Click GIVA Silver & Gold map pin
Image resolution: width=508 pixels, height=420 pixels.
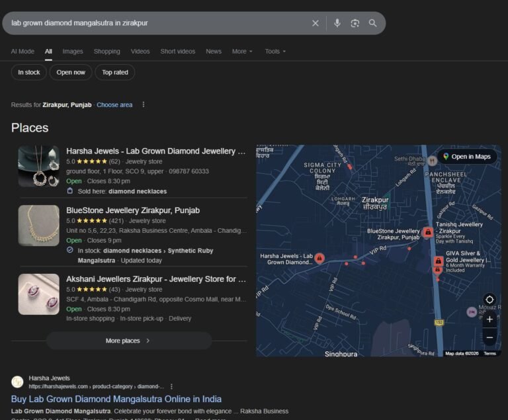coord(438,261)
